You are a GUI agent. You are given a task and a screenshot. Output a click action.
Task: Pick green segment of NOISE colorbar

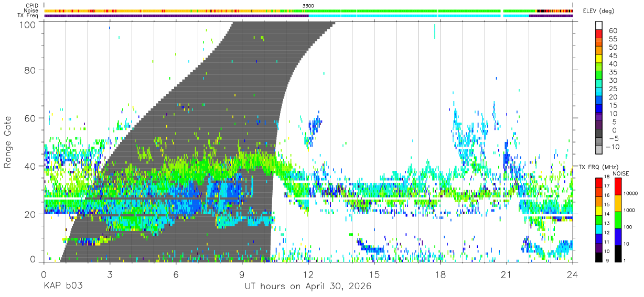[x=617, y=219]
